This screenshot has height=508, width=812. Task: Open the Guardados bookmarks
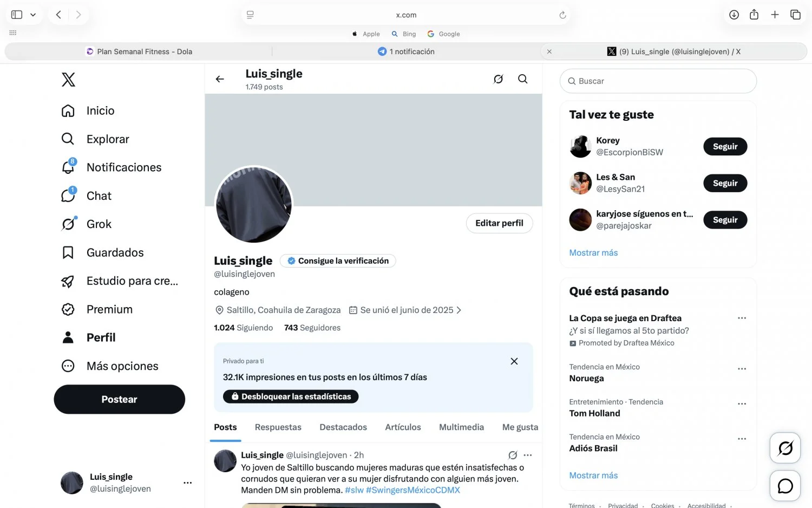tap(102, 252)
